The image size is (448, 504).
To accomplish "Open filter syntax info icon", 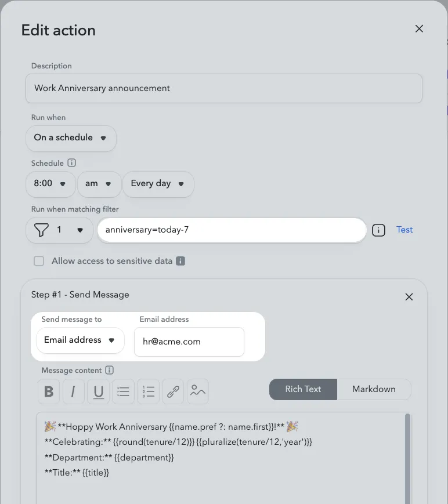I will click(378, 230).
